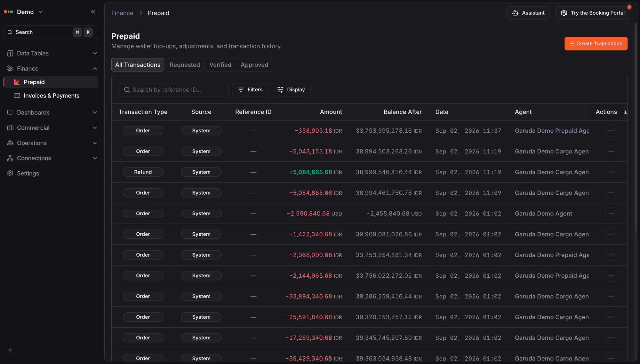The height and width of the screenshot is (364, 640).
Task: Click the Prepaid sidebar icon
Action: click(17, 82)
